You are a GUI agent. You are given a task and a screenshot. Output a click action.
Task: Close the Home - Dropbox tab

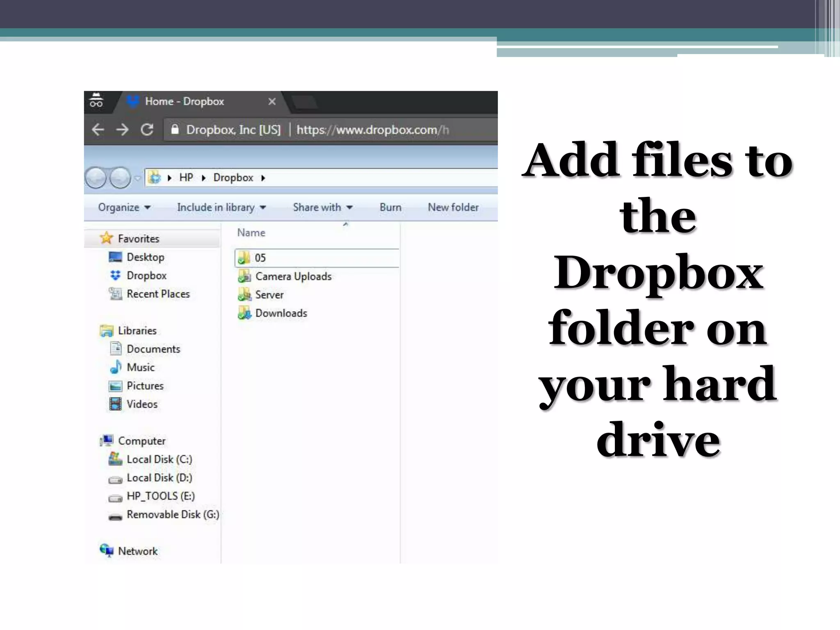(x=272, y=101)
